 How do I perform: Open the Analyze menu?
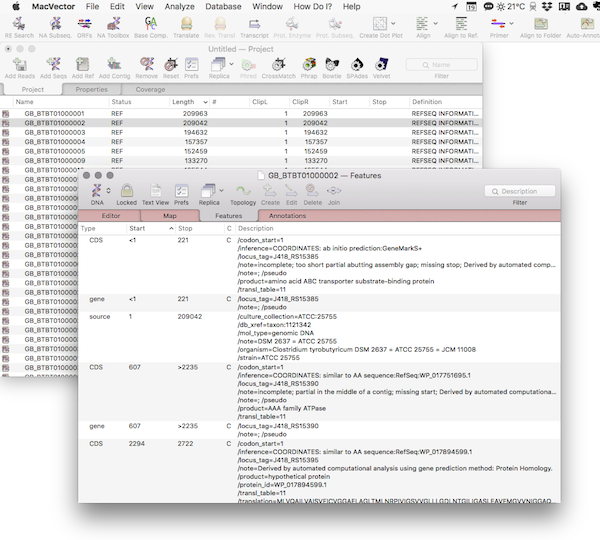(x=178, y=6)
